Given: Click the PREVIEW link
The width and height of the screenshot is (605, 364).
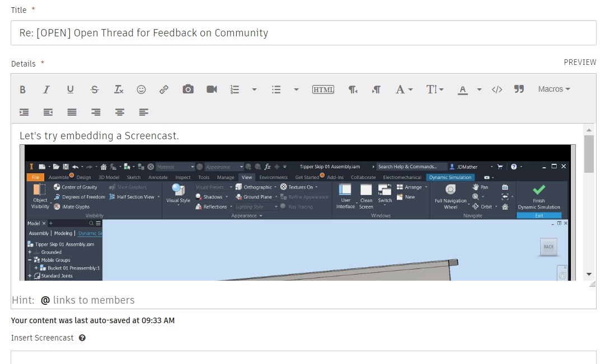Looking at the screenshot, I should tap(580, 62).
